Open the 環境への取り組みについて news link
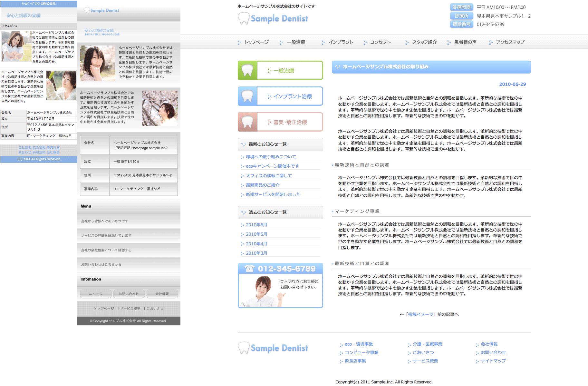Viewport: 588px width, 386px height. 271,157
